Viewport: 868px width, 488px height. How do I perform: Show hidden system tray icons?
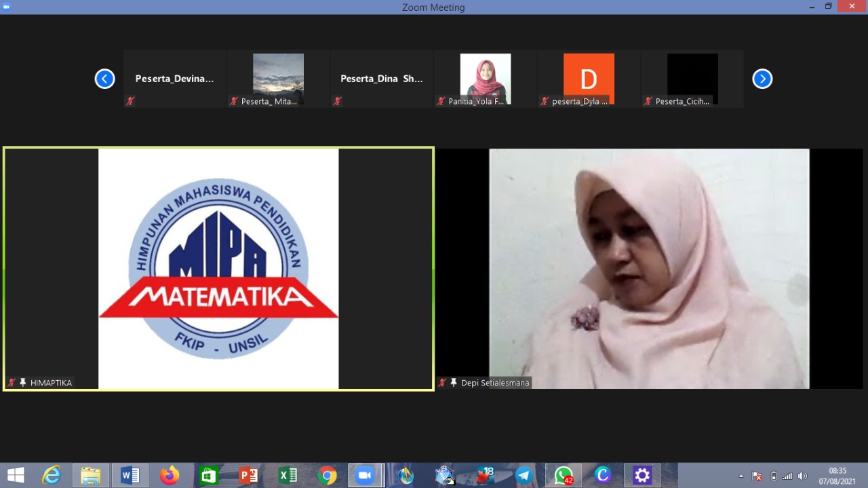point(741,476)
